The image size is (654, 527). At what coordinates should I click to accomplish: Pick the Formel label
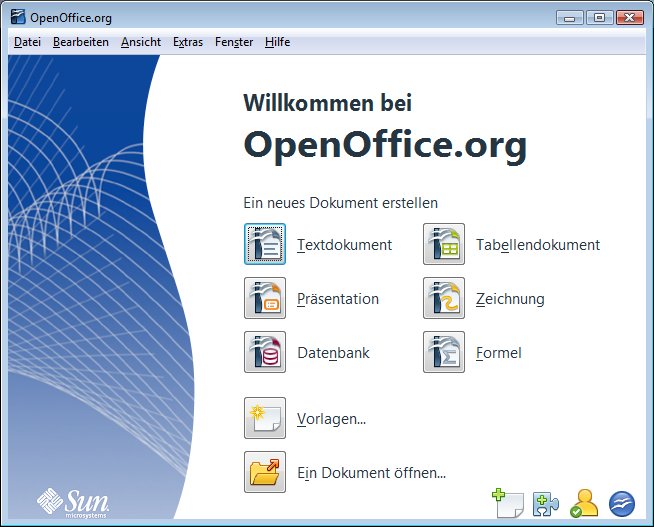tap(499, 353)
